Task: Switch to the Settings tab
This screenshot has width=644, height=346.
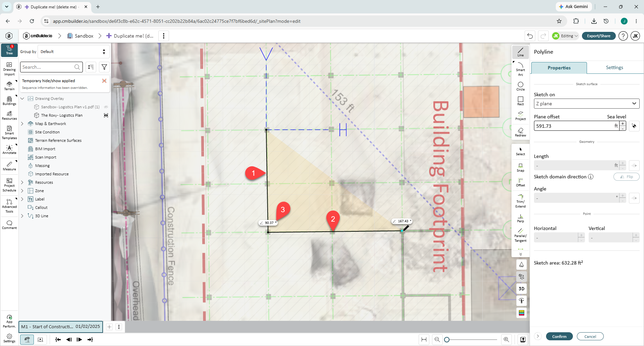Action: 614,67
